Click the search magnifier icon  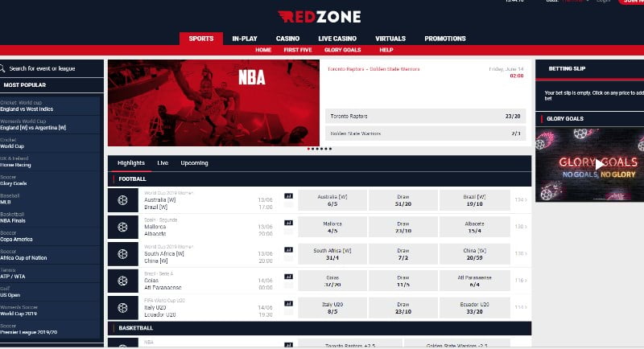pyautogui.click(x=2, y=68)
